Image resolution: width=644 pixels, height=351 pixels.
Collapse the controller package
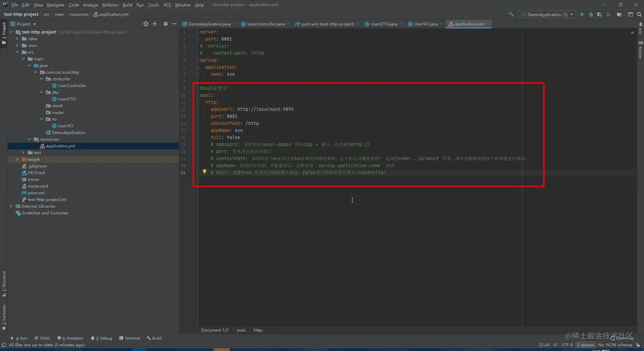tap(42, 79)
